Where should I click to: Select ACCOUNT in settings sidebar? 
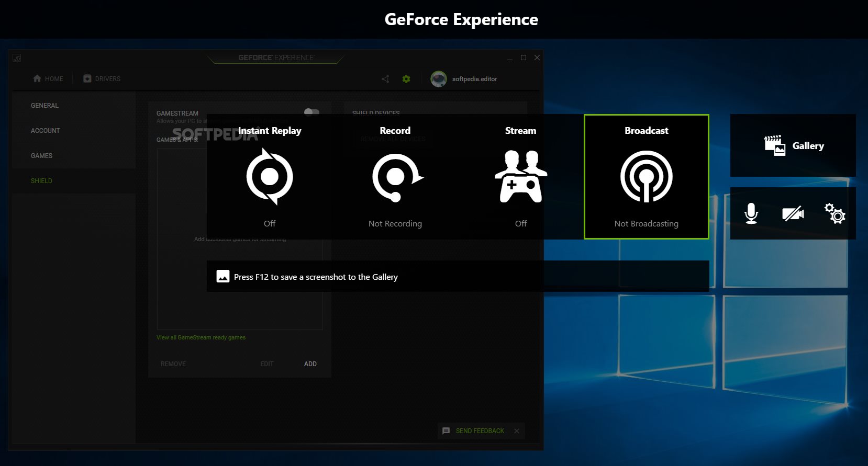pyautogui.click(x=46, y=131)
